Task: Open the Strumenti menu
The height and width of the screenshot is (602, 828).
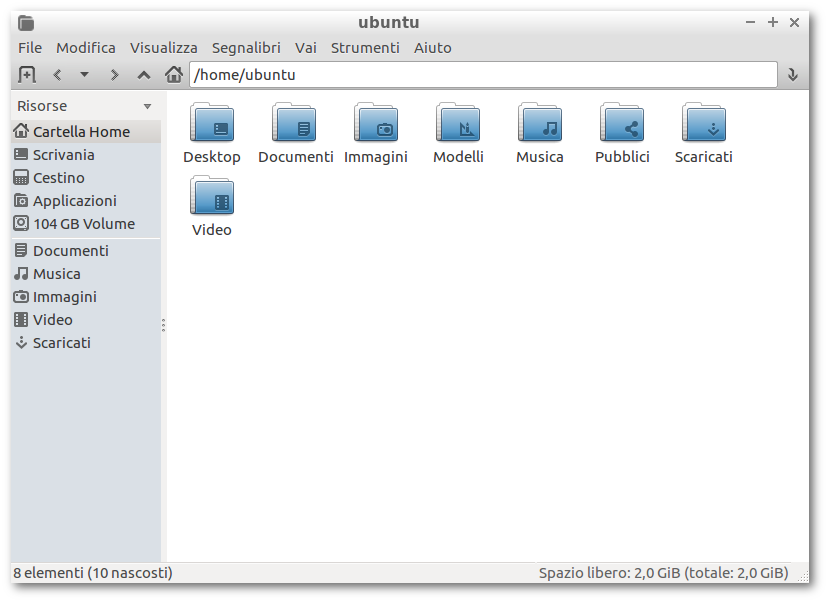Action: [365, 48]
